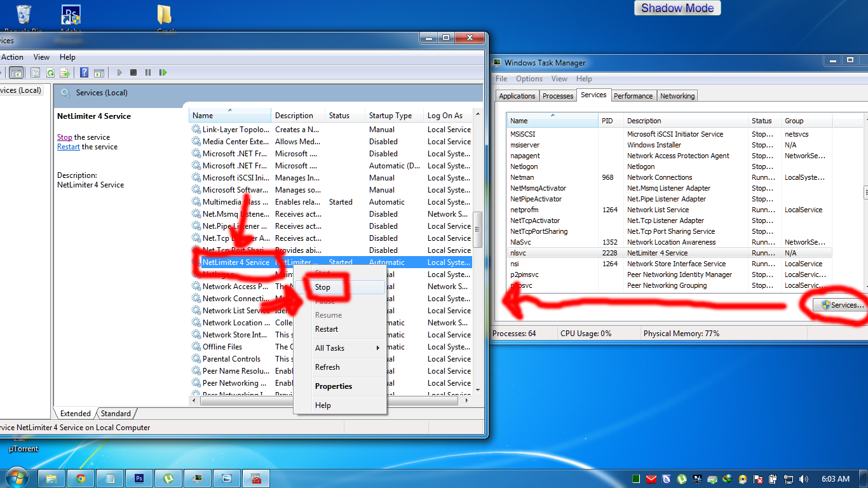Toggle the console tree with the show/hide icon

pos(17,72)
